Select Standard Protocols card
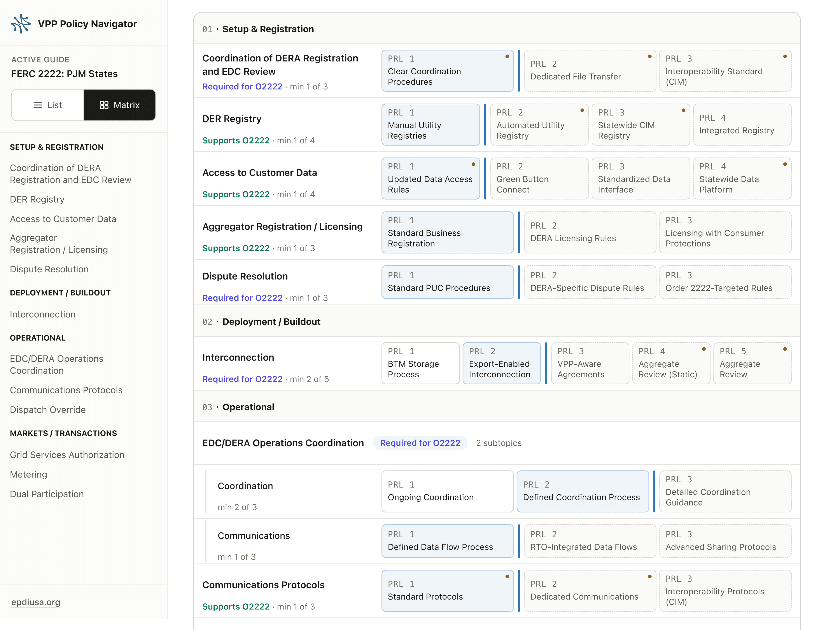Image resolution: width=840 pixels, height=630 pixels. click(447, 591)
